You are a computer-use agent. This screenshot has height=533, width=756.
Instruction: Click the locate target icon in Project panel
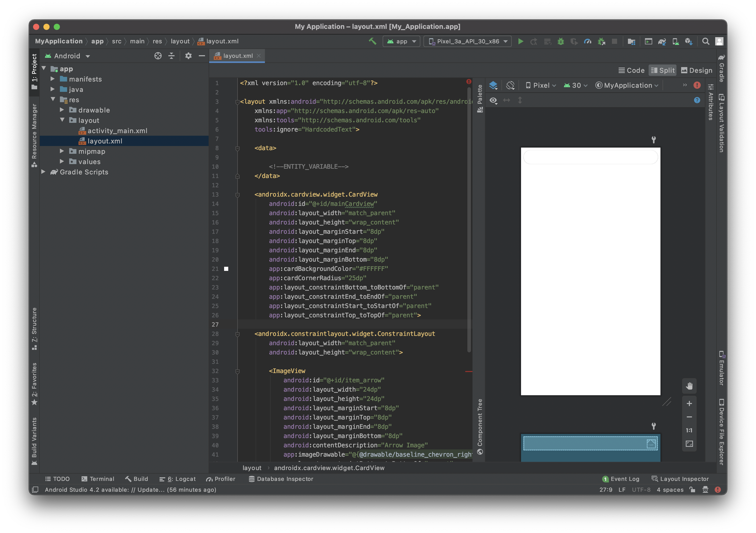coord(158,56)
